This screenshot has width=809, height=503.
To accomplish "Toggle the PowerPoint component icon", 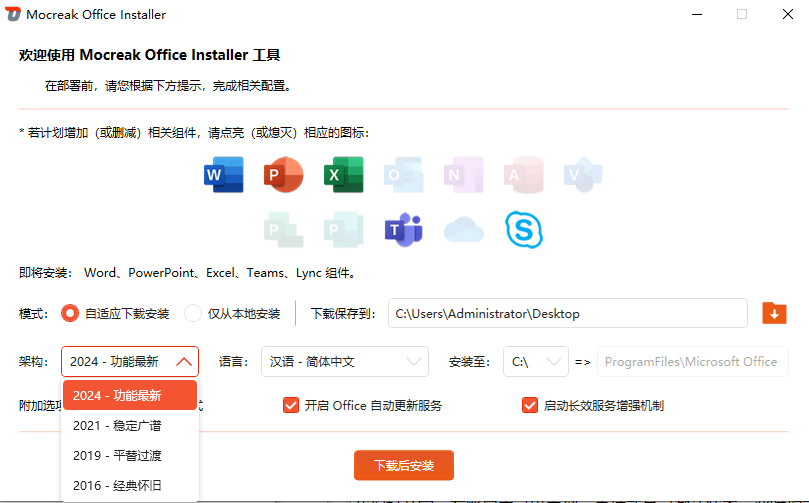I will (x=283, y=175).
